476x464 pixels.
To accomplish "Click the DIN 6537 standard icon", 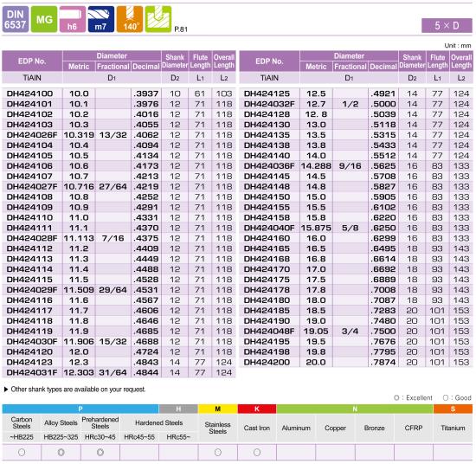I will 16,19.
